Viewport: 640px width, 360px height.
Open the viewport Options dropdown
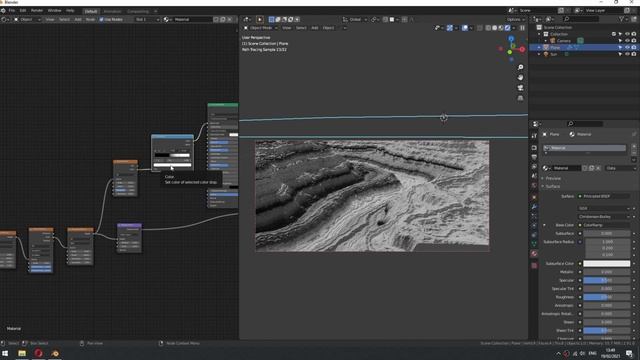(516, 19)
